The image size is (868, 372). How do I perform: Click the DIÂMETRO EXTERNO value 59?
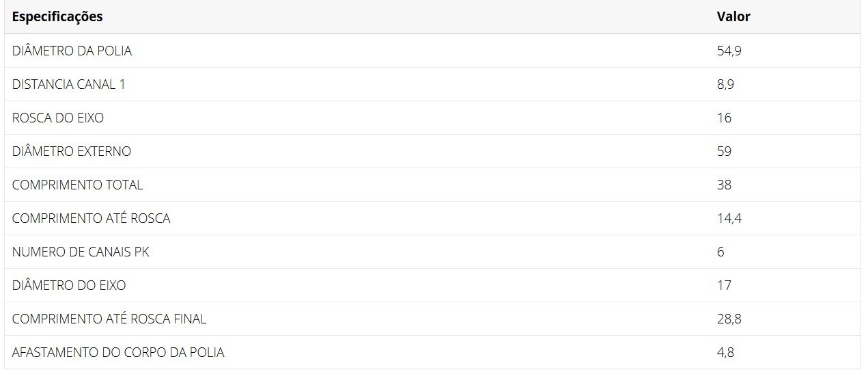click(724, 152)
